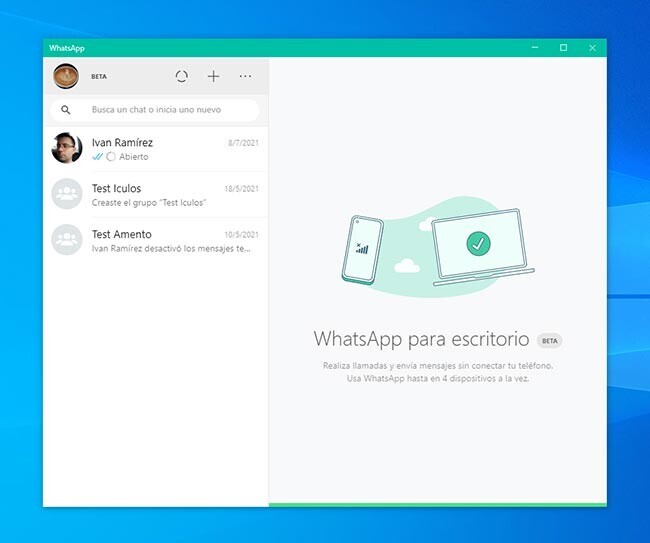Screen dimensions: 650x543
Task: Click blue double-check read receipt icon
Action: pyautogui.click(x=97, y=157)
